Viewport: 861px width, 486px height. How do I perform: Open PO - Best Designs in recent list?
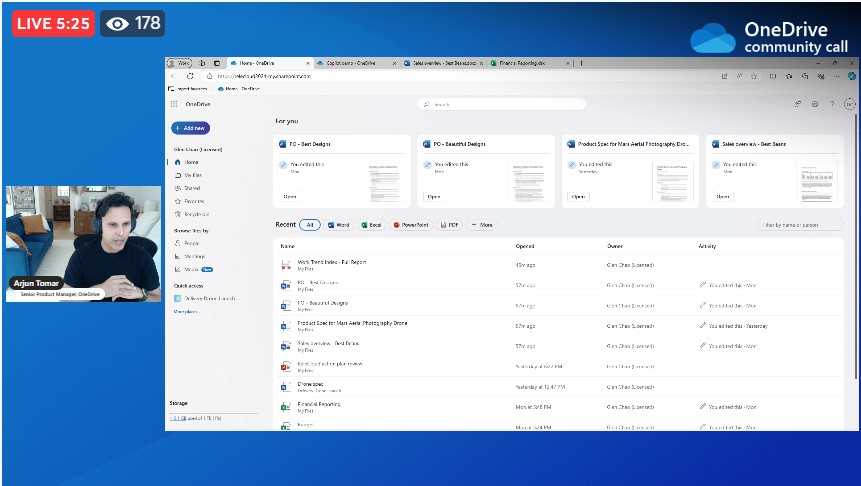coord(317,282)
